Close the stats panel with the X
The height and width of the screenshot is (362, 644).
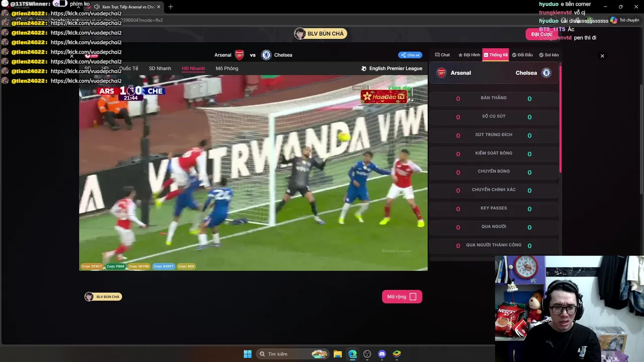pos(602,56)
